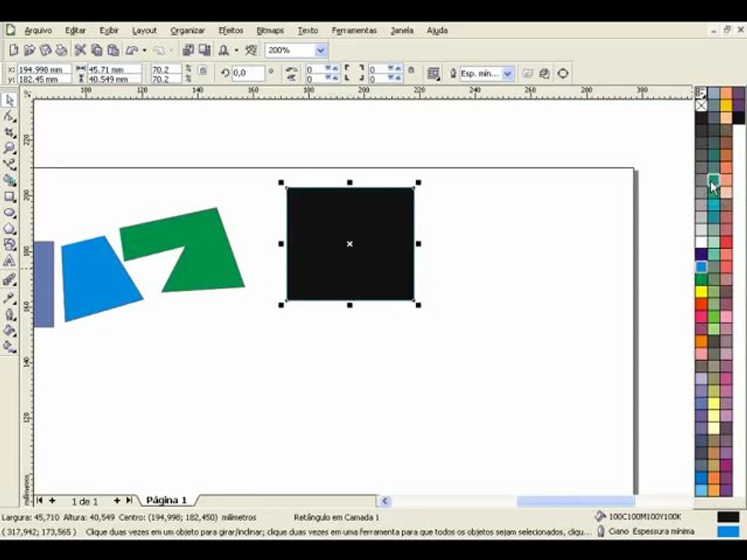Go to the first page button

pyautogui.click(x=40, y=500)
